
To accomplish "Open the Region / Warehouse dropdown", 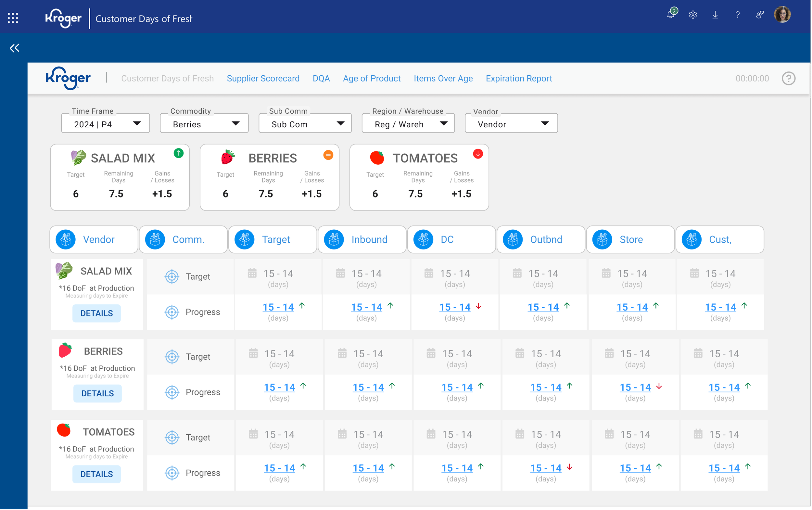I will (x=408, y=123).
